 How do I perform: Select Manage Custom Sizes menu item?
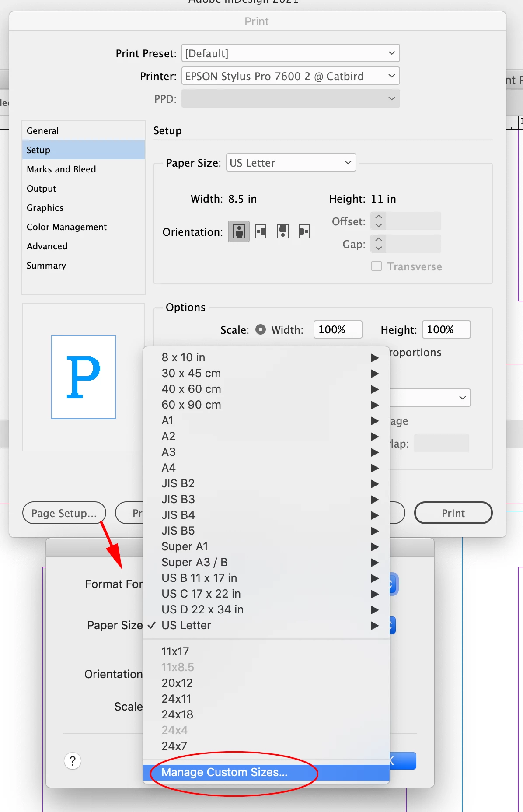tap(266, 772)
